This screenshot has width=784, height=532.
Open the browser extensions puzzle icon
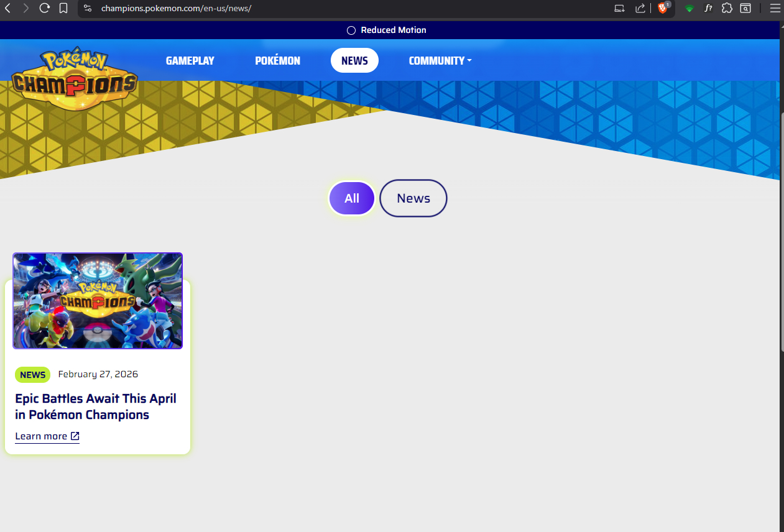click(x=727, y=8)
